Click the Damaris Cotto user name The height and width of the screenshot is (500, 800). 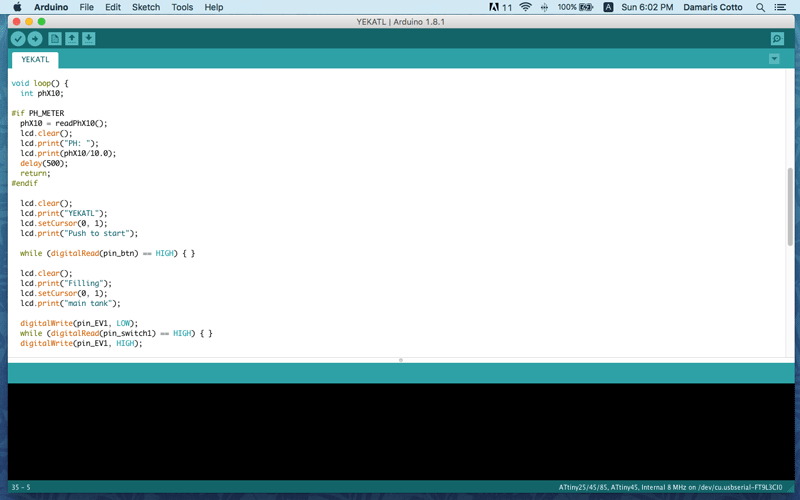[713, 7]
